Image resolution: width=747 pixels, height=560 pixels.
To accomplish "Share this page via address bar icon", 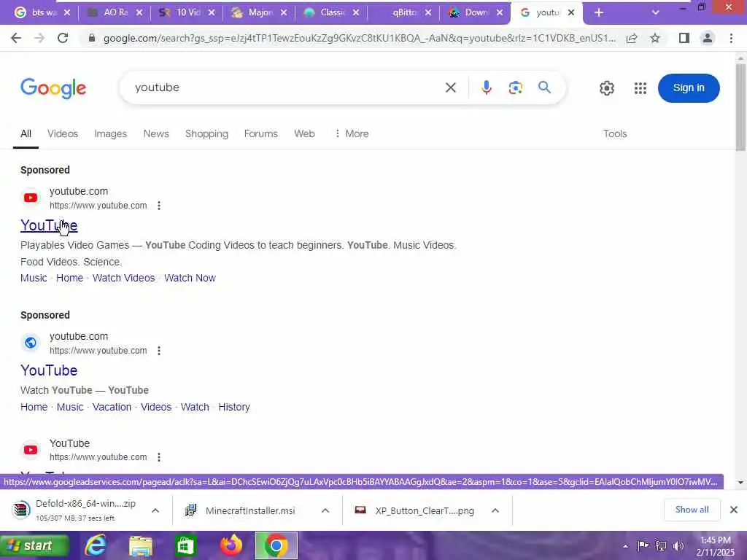I will click(x=632, y=38).
